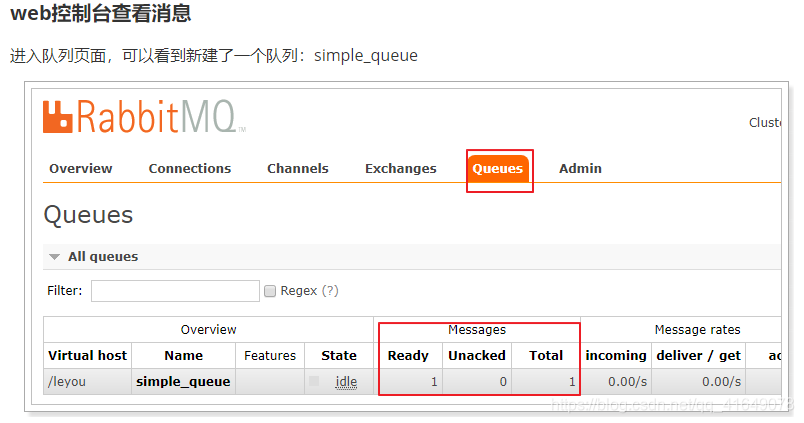Open the Admin tab
Screen dimensions: 804x423
[580, 169]
